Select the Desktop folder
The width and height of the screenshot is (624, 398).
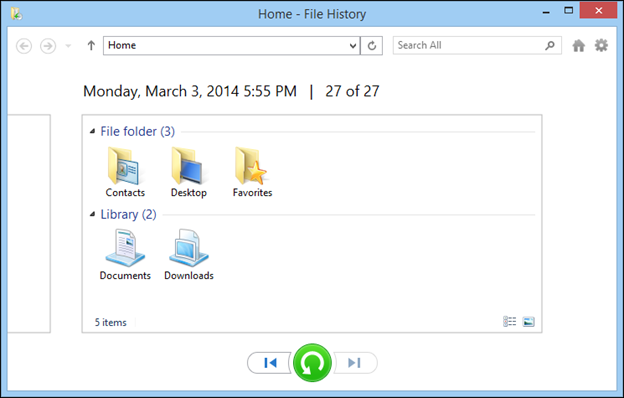click(189, 172)
